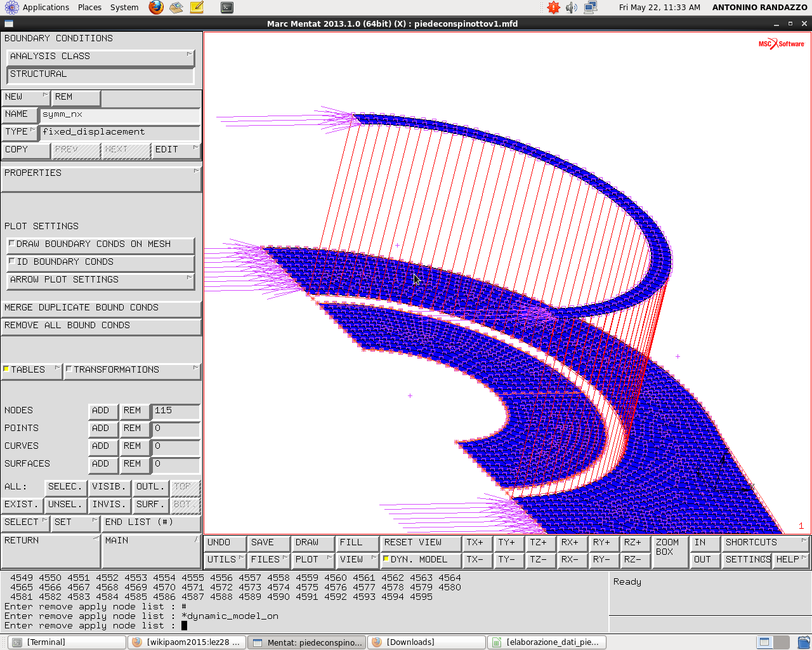Toggle Draw Boundary Conds On Mesh
Viewport: 812px width, 650px height.
coord(100,244)
